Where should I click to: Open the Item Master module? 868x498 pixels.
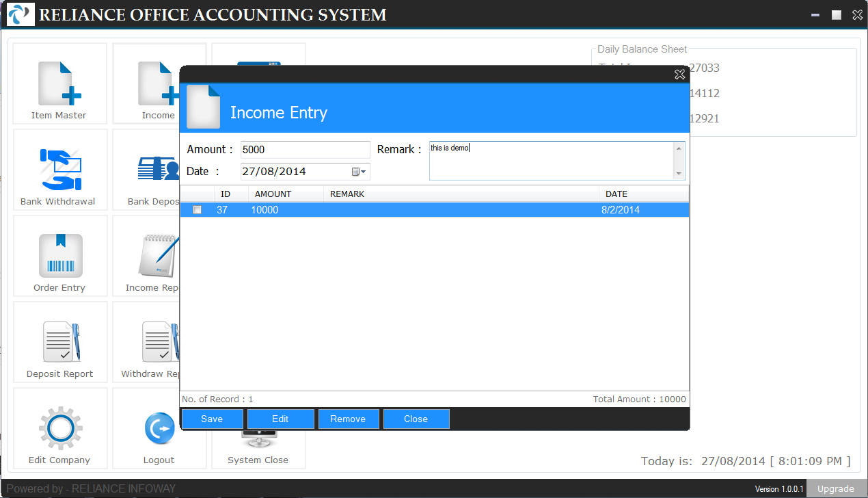coord(60,84)
